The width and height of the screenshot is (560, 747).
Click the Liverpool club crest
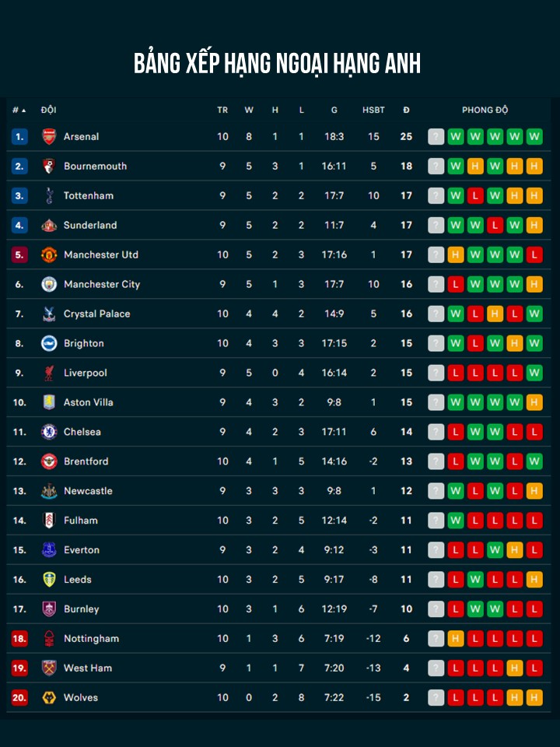click(x=49, y=373)
